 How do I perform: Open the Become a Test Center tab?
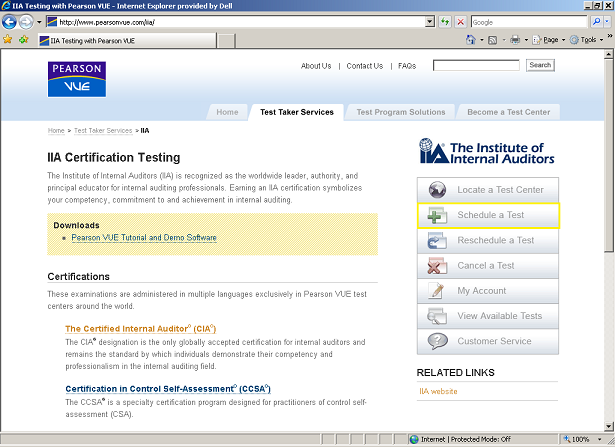(508, 112)
